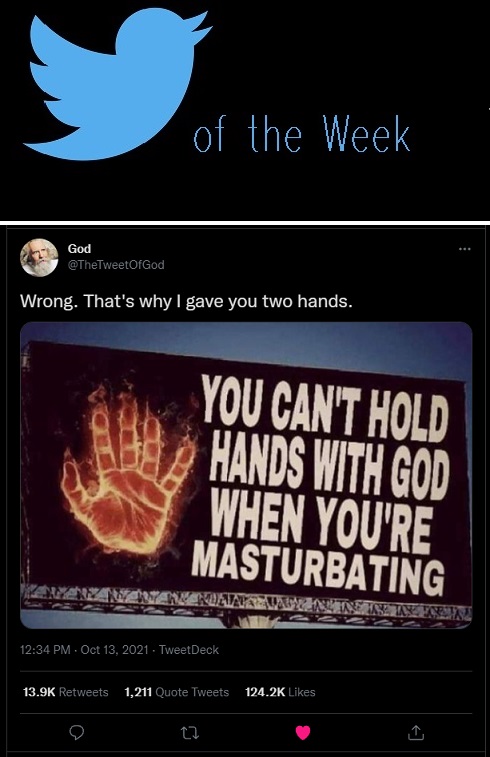The height and width of the screenshot is (757, 490).
Task: Open the three-dot more options menu
Action: (464, 249)
